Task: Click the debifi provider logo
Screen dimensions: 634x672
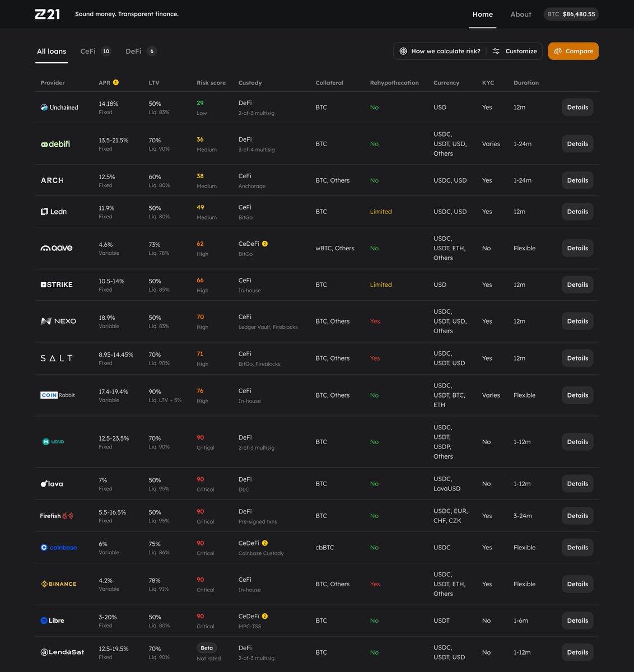Action: [x=55, y=144]
